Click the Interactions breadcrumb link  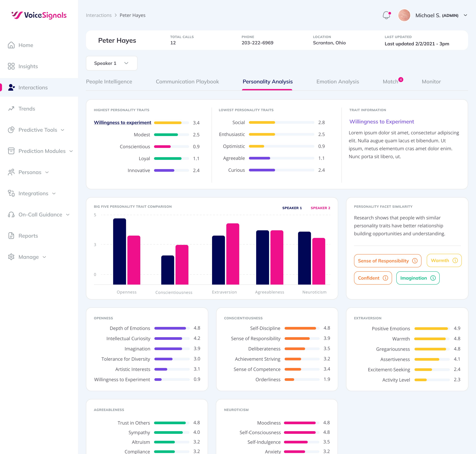[99, 15]
